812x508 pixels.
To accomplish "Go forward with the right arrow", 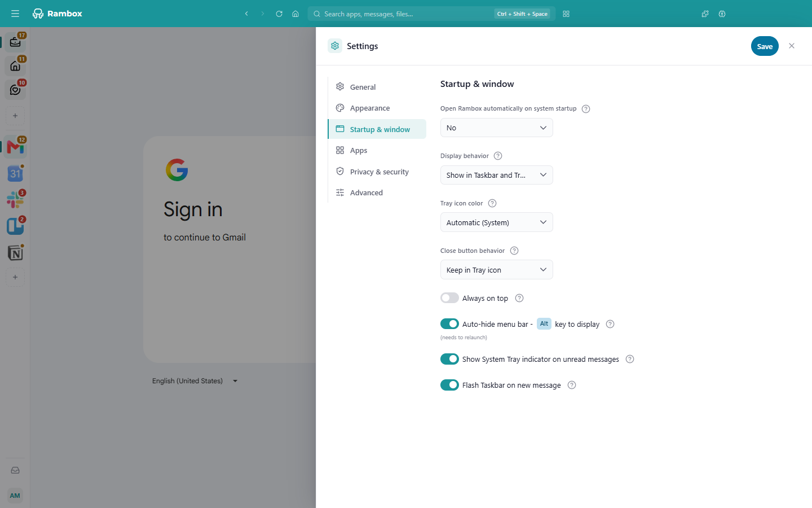I will (263, 14).
